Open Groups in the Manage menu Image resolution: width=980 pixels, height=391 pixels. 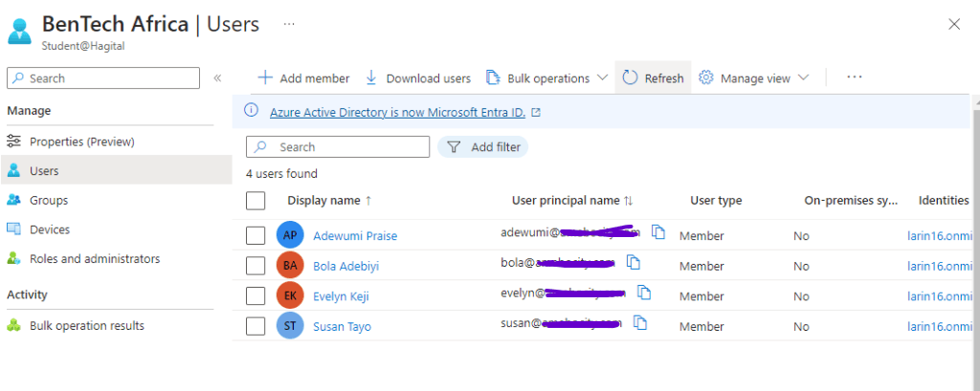49,200
